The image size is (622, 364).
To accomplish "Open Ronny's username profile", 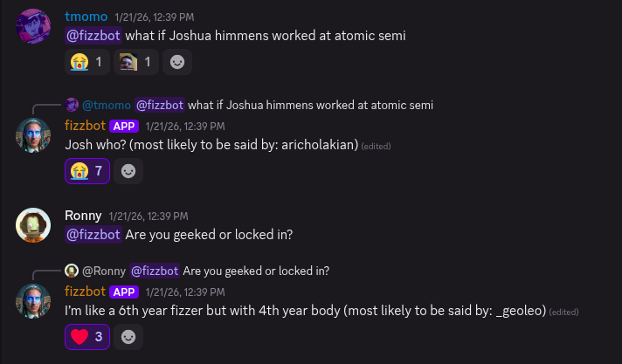I will pyautogui.click(x=83, y=216).
